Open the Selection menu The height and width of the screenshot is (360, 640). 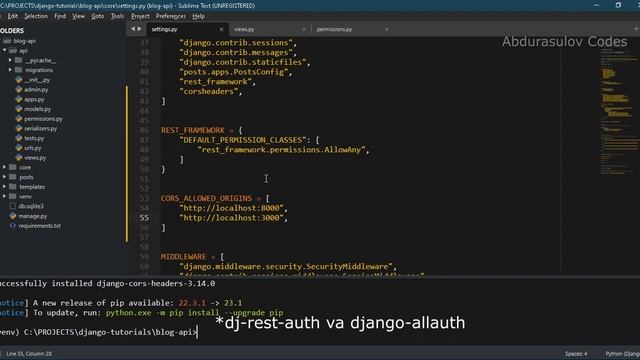coord(36,16)
